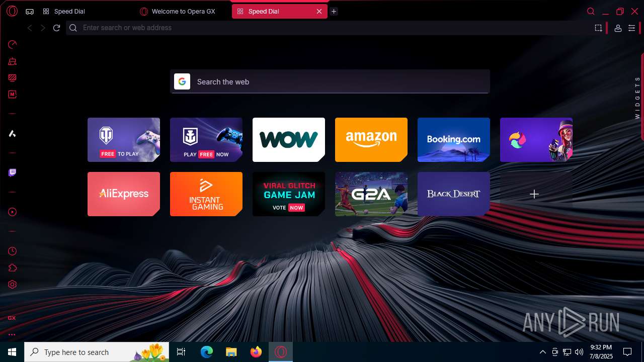Launch Microsoft Edge from taskbar
This screenshot has height=362, width=644.
tap(207, 352)
